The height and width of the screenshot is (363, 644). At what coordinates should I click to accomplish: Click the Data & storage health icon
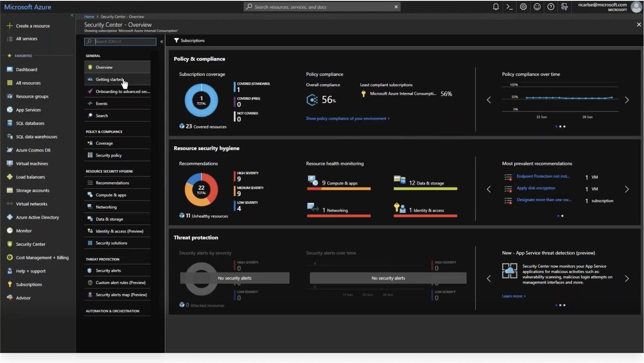(400, 180)
